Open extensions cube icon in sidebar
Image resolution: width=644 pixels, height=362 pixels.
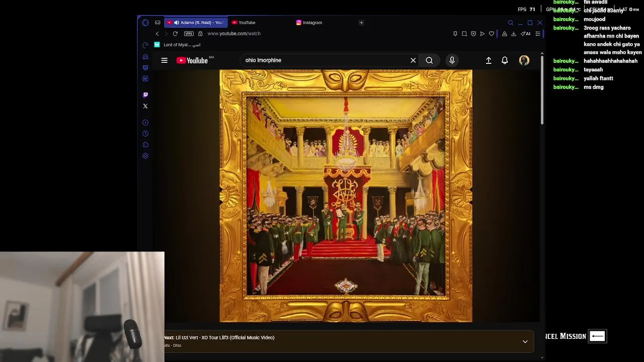pos(145,145)
